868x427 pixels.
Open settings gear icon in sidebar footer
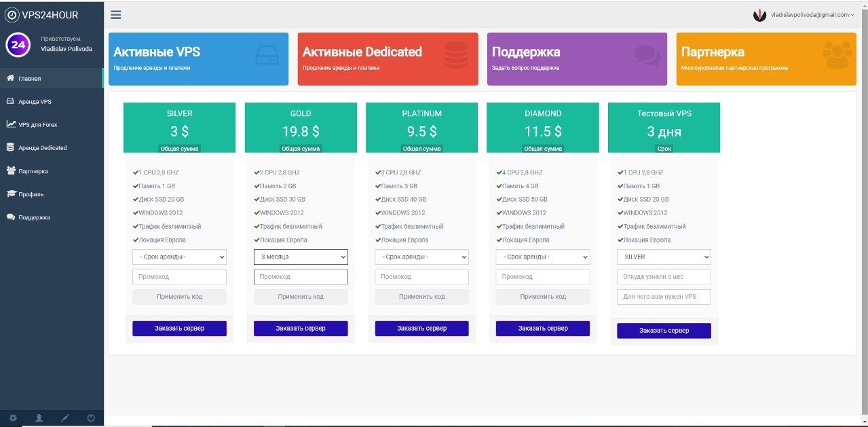[x=13, y=417]
